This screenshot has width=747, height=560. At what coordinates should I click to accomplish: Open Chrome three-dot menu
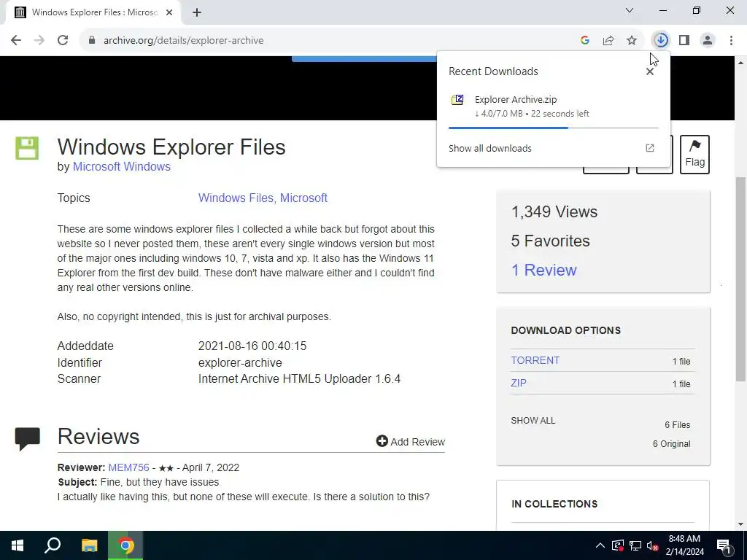731,41
